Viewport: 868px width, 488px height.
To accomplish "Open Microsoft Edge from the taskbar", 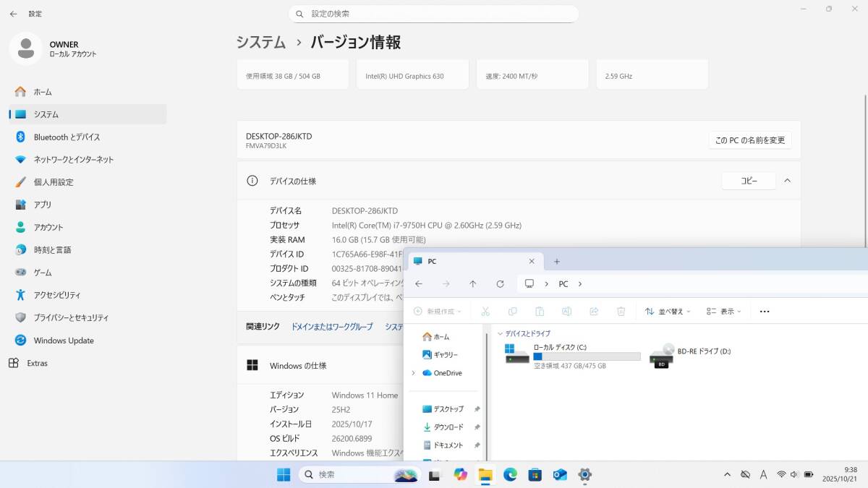I will point(510,474).
